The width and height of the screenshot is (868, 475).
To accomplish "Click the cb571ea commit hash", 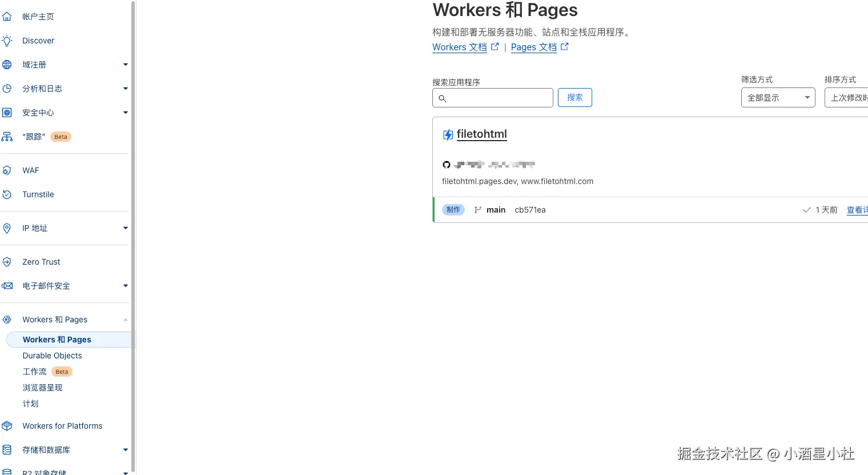I will click(530, 210).
